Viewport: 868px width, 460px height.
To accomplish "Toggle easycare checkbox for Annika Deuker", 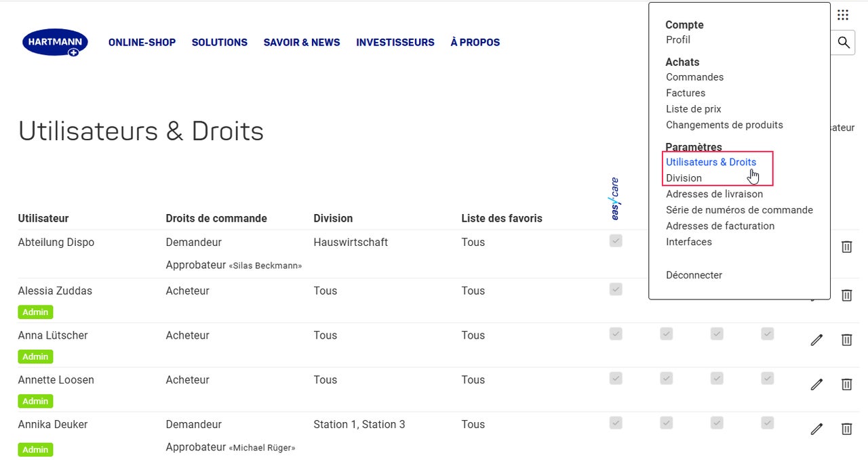I will click(616, 423).
